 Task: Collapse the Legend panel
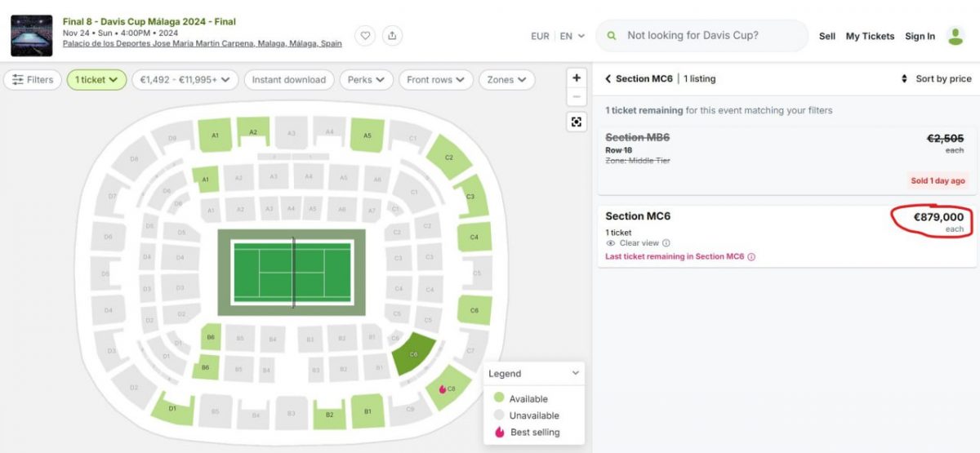[576, 373]
